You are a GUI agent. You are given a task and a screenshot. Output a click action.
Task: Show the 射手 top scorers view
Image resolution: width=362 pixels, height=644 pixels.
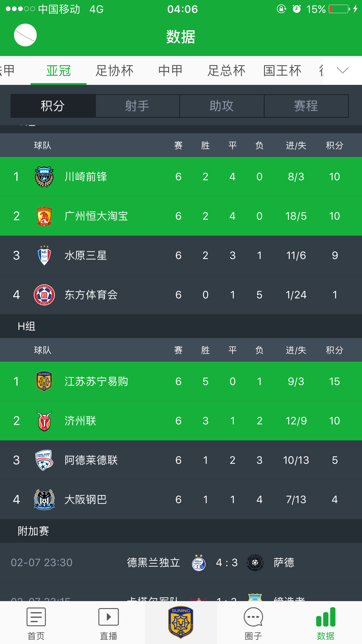[x=137, y=106]
